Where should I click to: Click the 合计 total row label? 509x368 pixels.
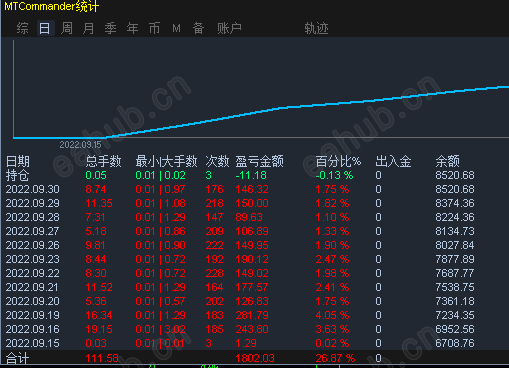[18, 359]
